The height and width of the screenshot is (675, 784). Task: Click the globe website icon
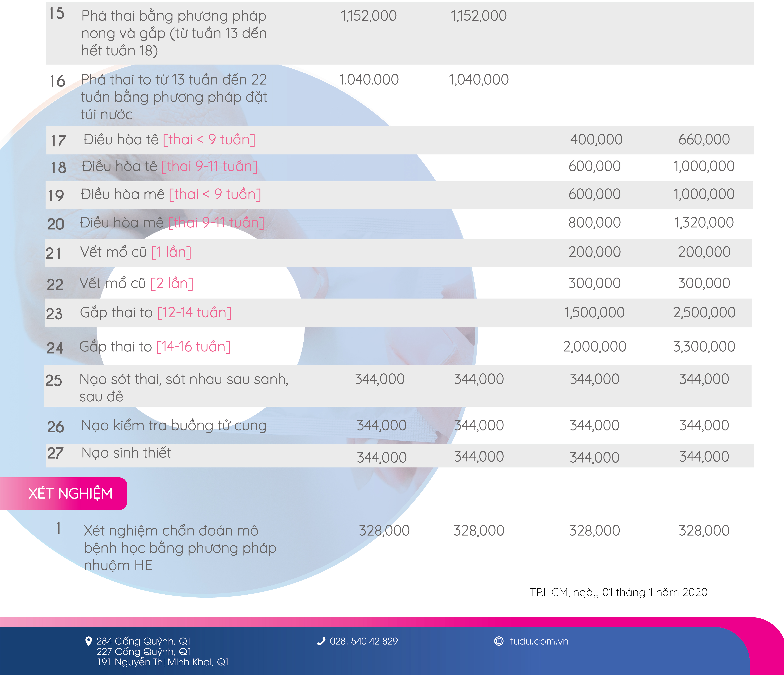pos(499,641)
